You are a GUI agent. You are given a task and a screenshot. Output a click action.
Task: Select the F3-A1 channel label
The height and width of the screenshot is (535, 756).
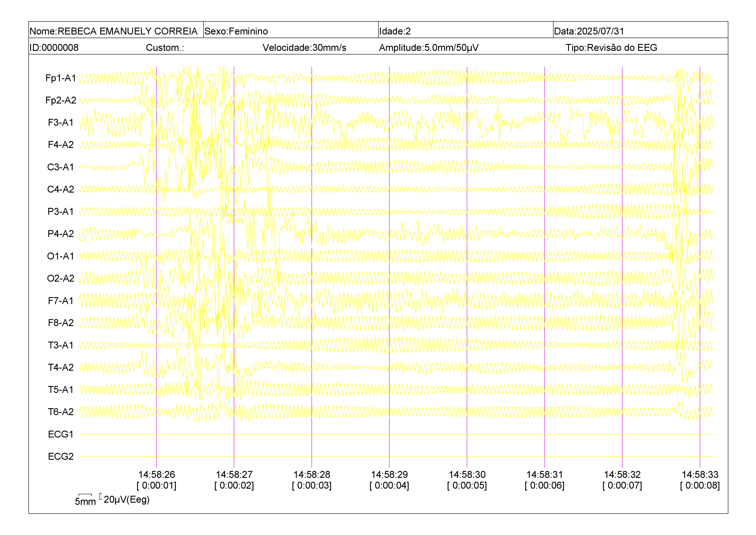pos(61,122)
